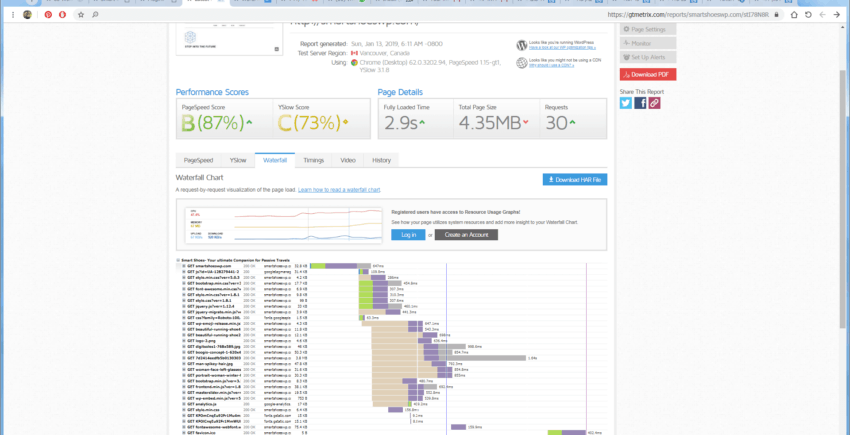Select the Waterfall tab
The height and width of the screenshot is (435, 850).
[x=275, y=160]
